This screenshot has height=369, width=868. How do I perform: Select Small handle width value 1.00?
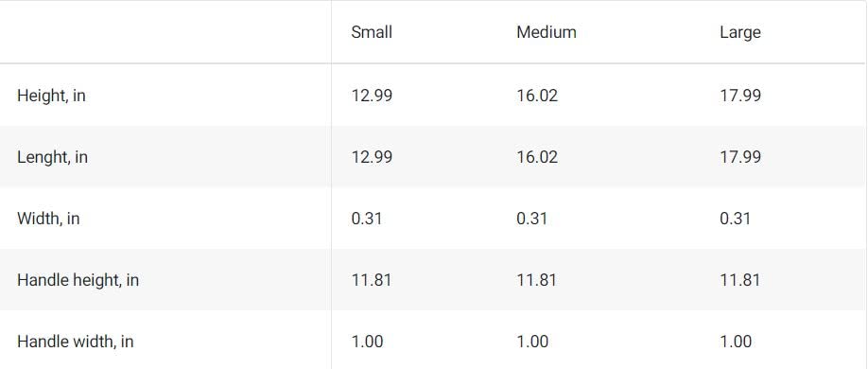367,342
